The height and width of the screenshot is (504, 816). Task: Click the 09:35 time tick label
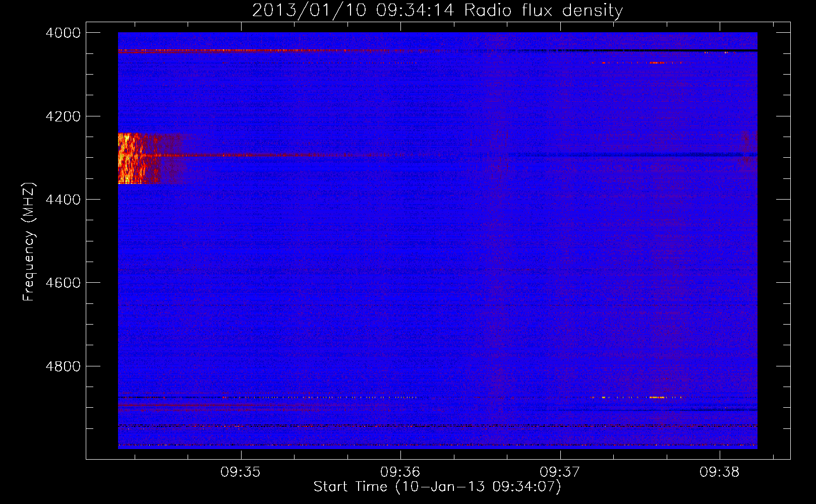coord(241,472)
